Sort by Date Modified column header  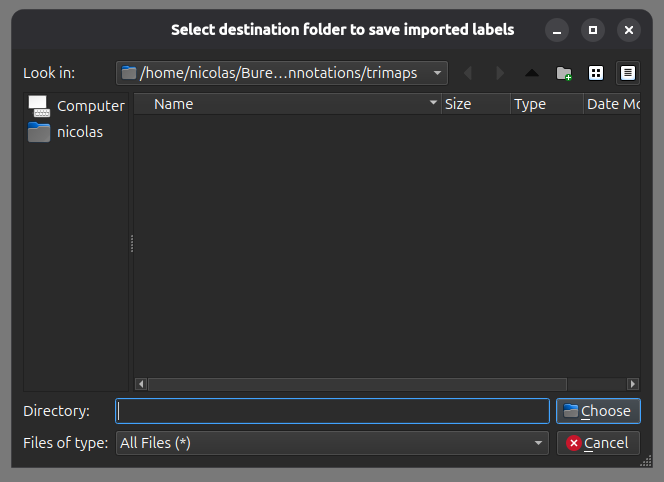(x=612, y=104)
